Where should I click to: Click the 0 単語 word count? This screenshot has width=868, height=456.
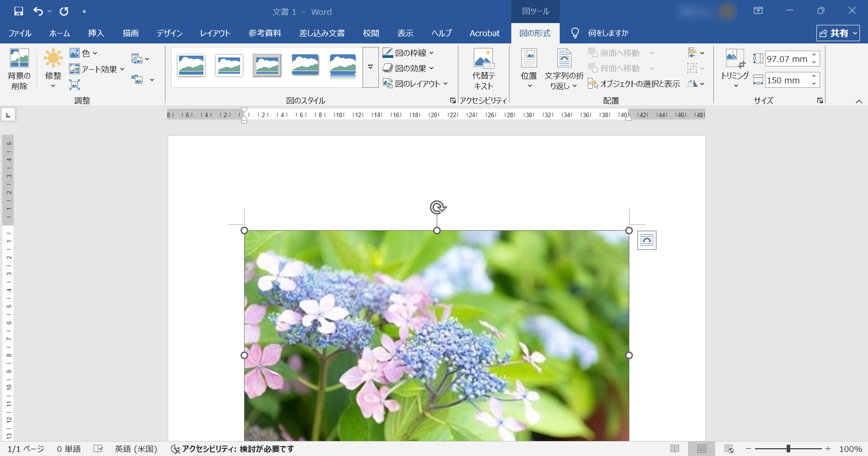[69, 449]
